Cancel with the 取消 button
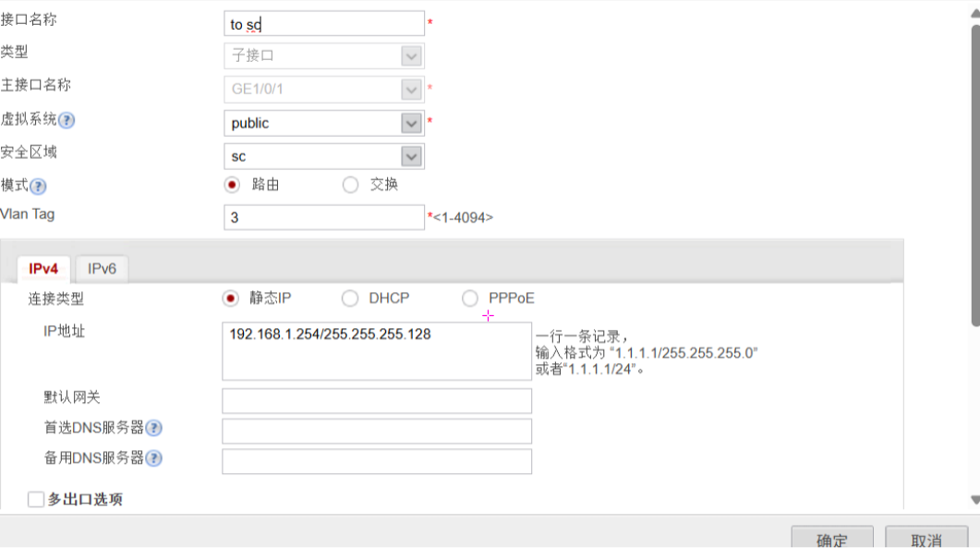 point(926,537)
